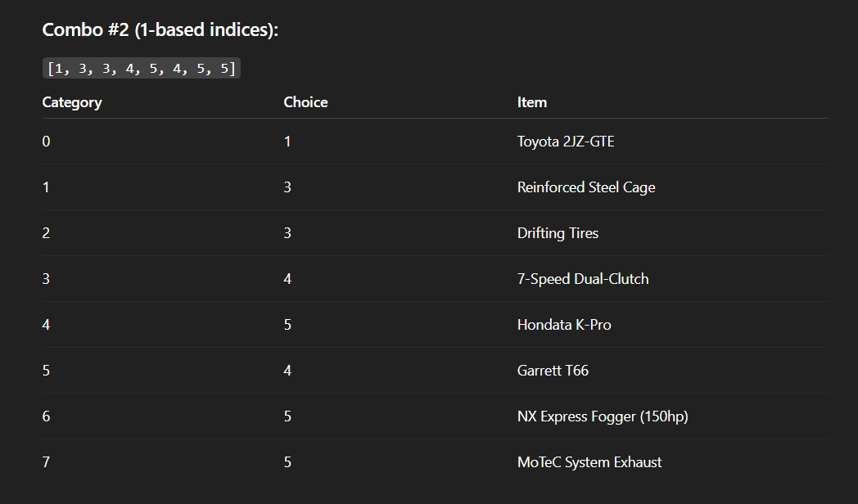The image size is (858, 504).
Task: Select the choice value beside 7-Speed Dual-Clutch
Action: point(287,279)
